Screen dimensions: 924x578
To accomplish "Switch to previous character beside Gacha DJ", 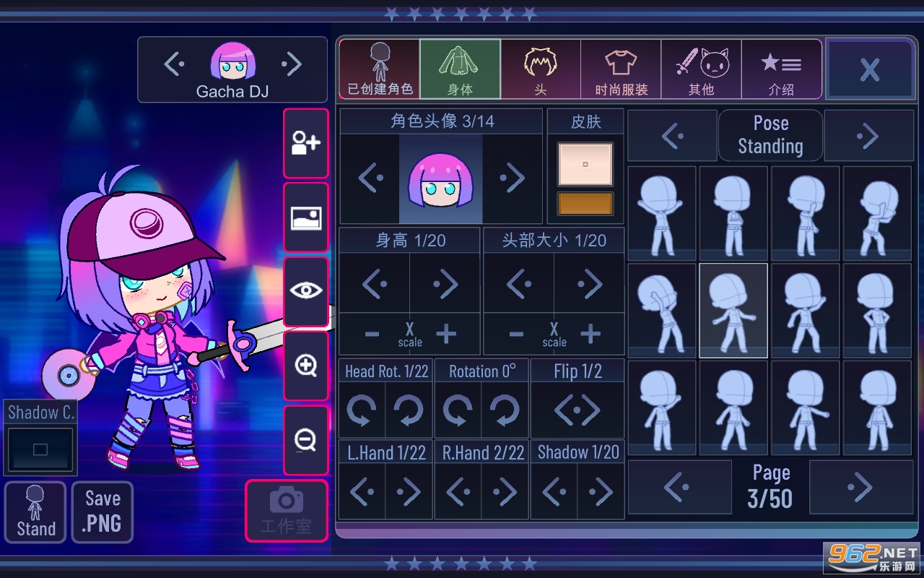I will (174, 64).
